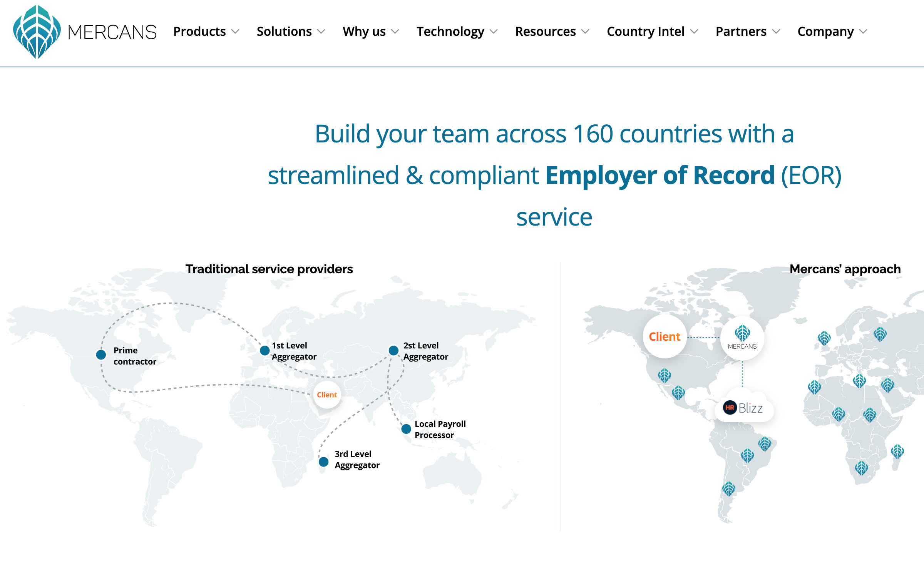Click the Local Payroll Processor map dot
Screen dimensions: 924x582
point(406,429)
